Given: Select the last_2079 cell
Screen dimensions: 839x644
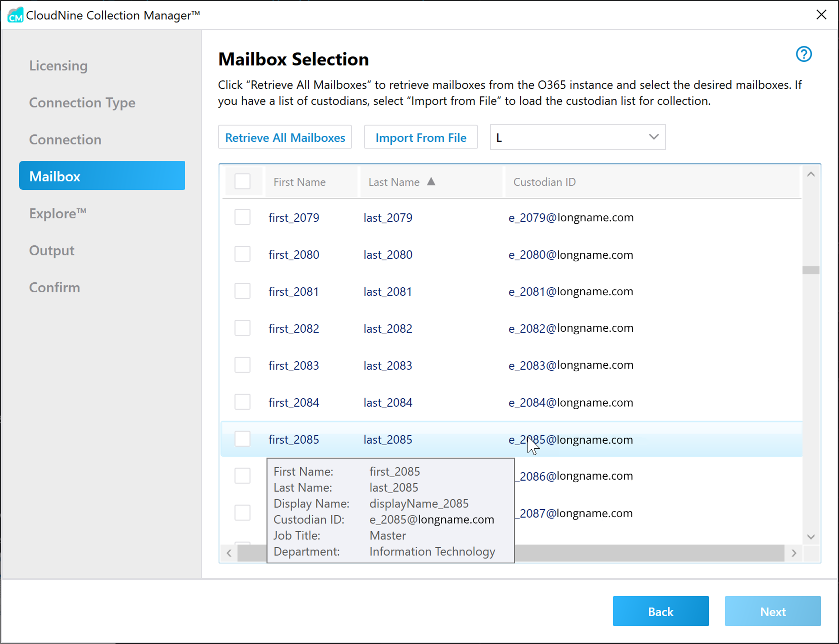Looking at the screenshot, I should click(388, 218).
